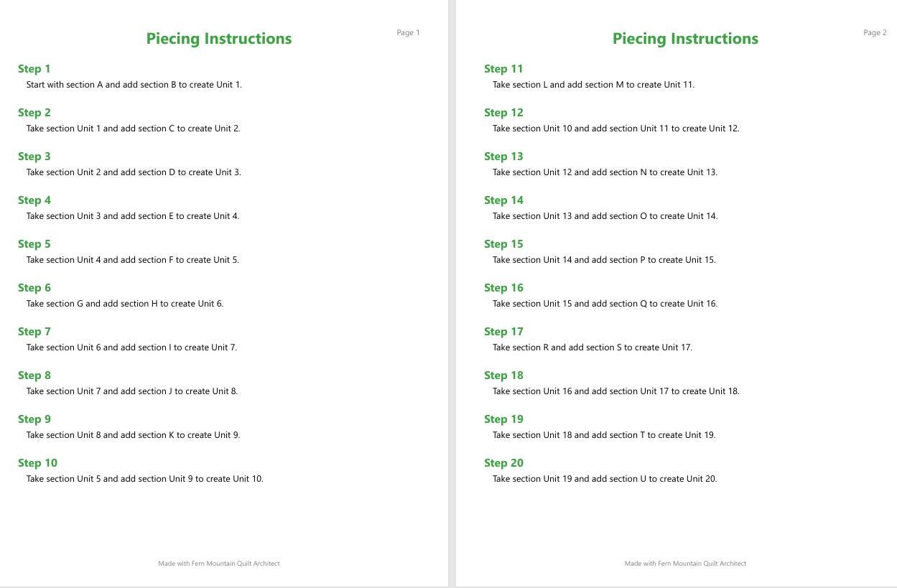Click the text about creating Unit 1
The height and width of the screenshot is (588, 897).
(134, 85)
